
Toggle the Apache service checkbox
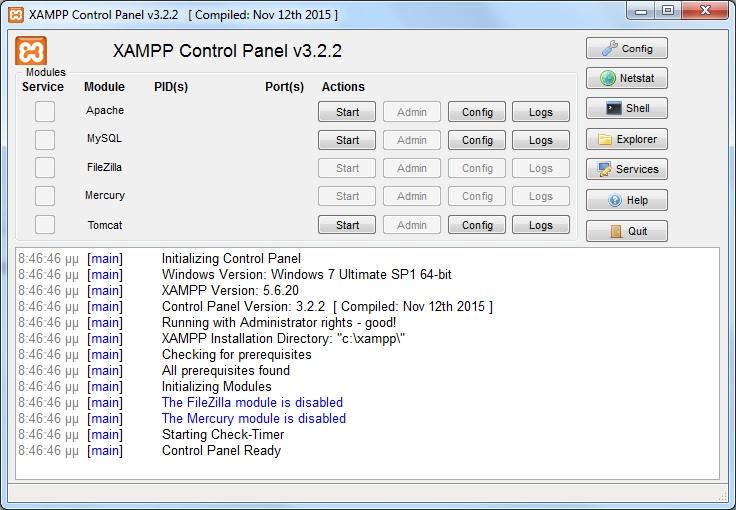point(45,112)
